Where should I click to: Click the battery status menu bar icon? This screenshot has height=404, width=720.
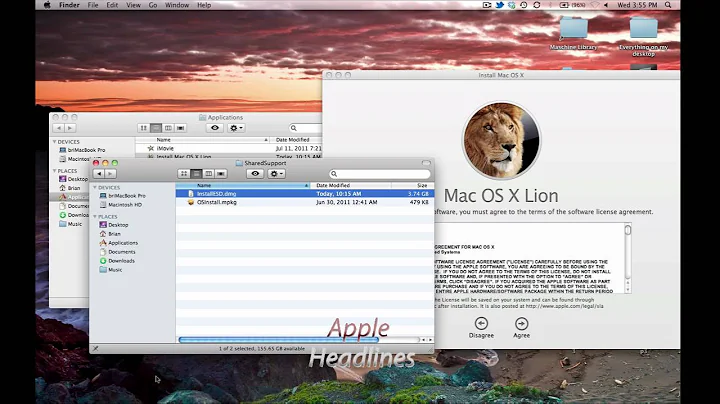coord(572,5)
